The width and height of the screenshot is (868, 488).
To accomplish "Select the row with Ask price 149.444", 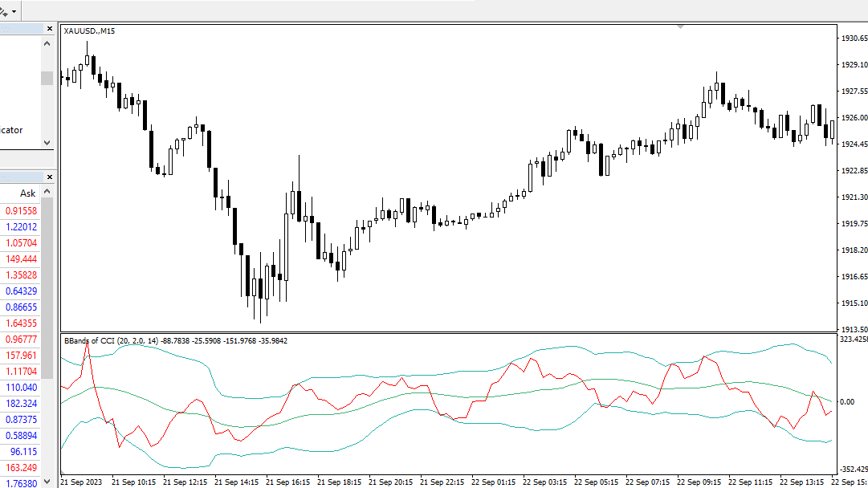I will pyautogui.click(x=21, y=259).
